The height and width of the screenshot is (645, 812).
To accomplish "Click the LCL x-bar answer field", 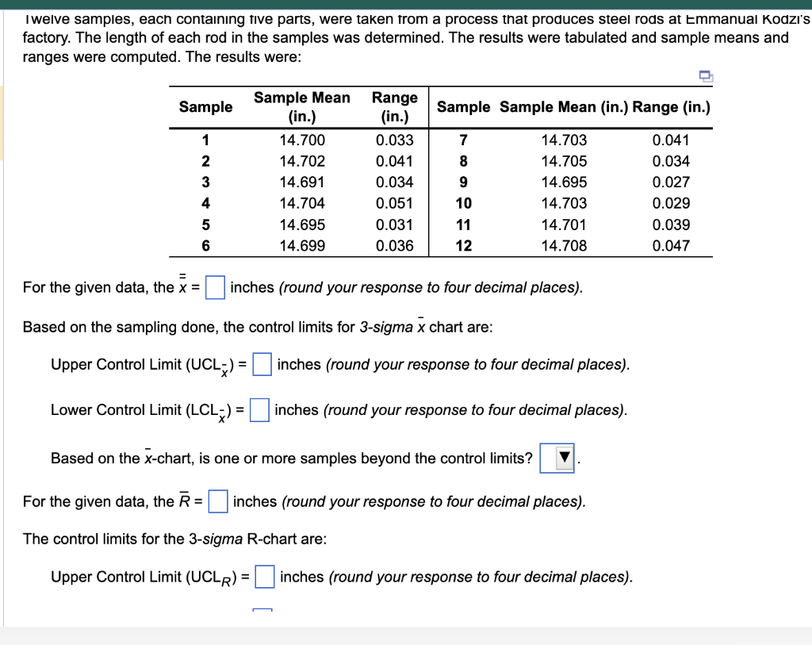I will [x=262, y=409].
